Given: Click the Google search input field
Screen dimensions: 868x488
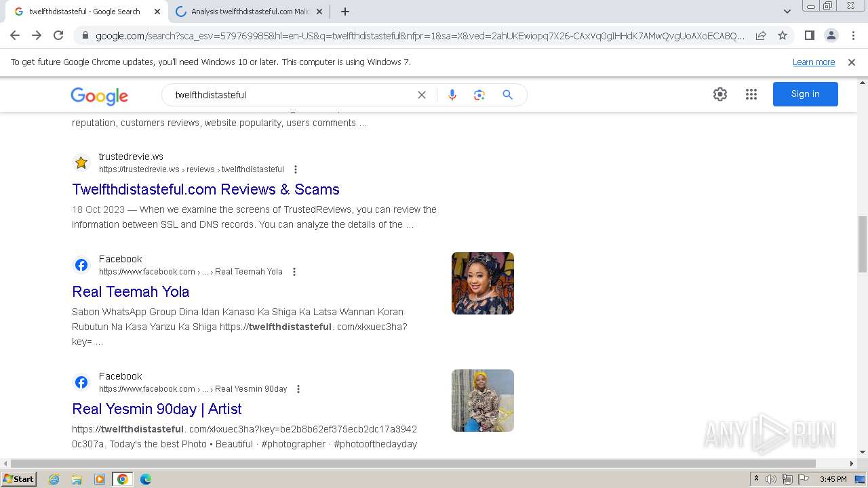Looking at the screenshot, I should tap(292, 95).
